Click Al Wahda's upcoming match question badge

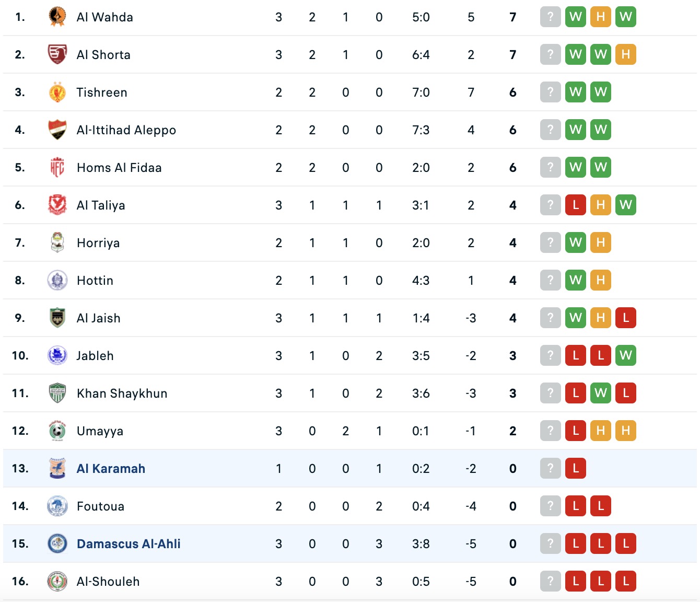click(550, 17)
